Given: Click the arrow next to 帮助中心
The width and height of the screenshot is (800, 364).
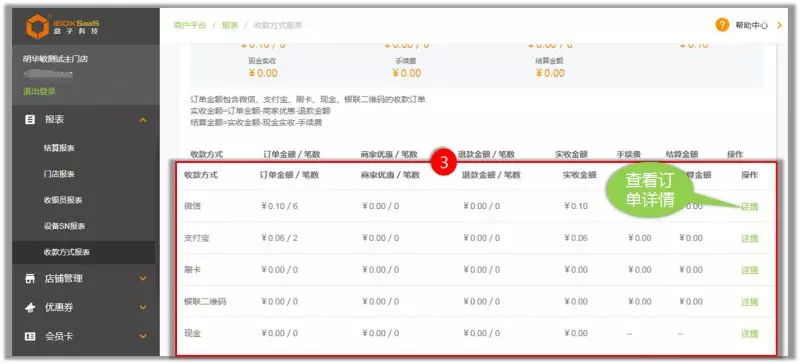Looking at the screenshot, I should coord(780,25).
